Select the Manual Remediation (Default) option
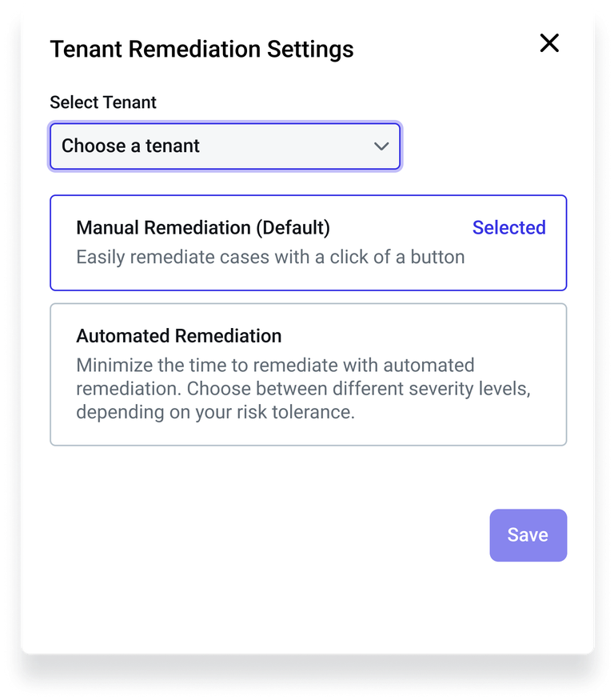The height and width of the screenshot is (700, 614). 307,242
